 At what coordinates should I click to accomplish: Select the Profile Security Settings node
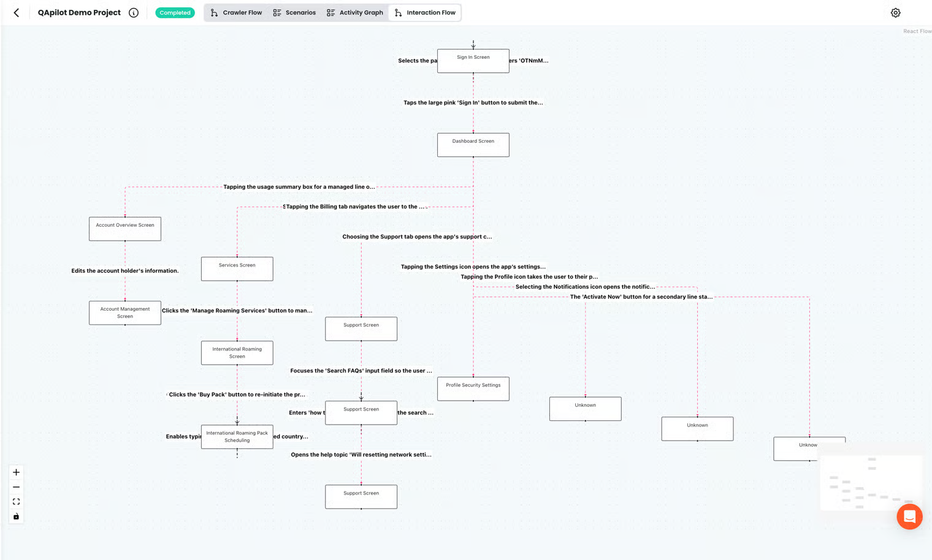[473, 389]
